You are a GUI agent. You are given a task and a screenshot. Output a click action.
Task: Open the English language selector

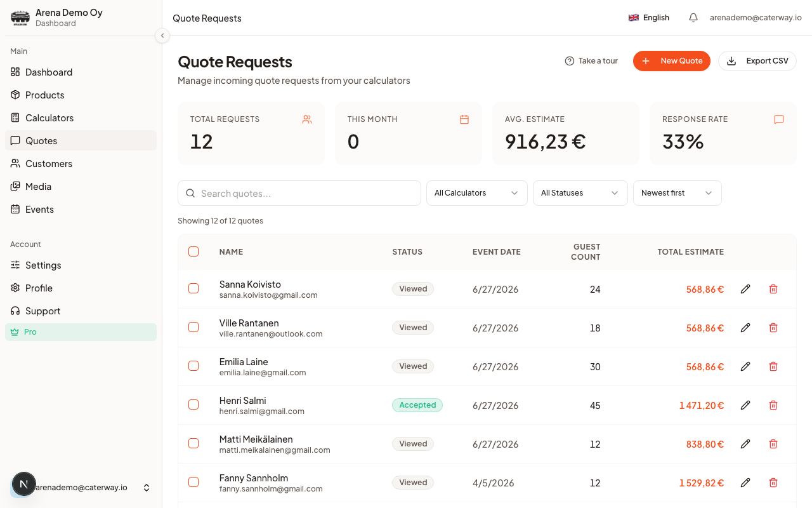649,18
